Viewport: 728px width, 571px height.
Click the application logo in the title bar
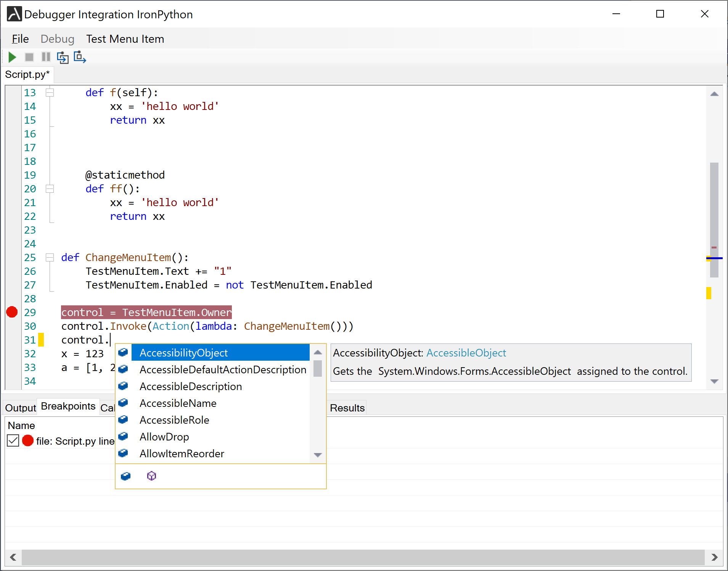point(14,14)
